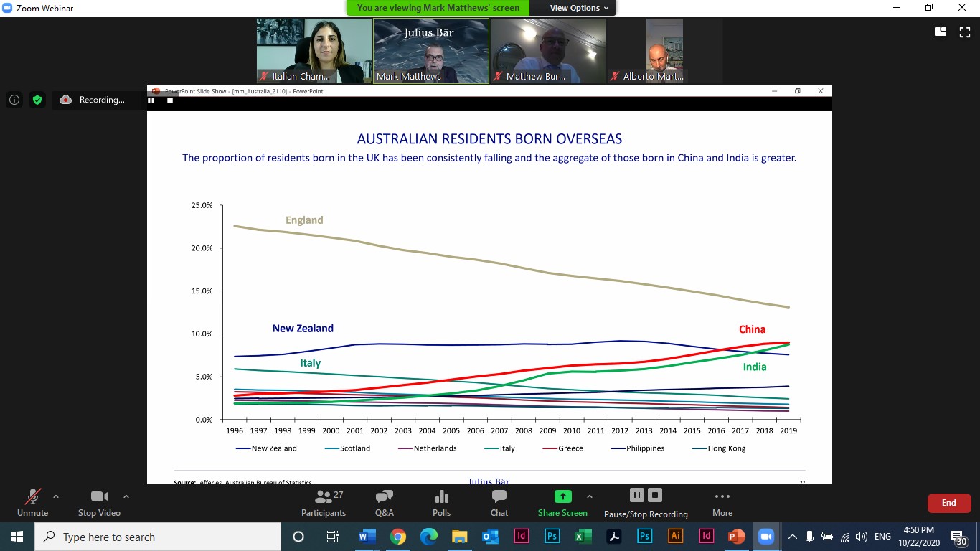The height and width of the screenshot is (551, 980).
Task: Click the meeting information icon
Action: pos(14,100)
